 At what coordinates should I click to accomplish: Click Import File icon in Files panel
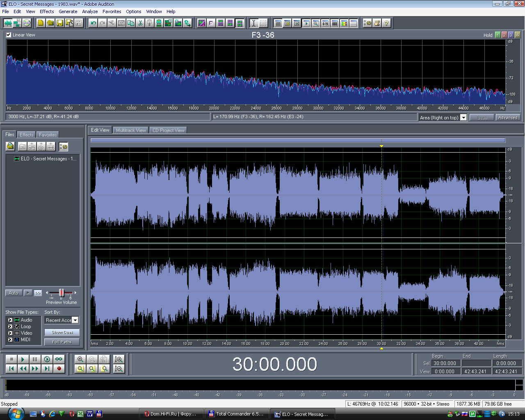(x=10, y=146)
